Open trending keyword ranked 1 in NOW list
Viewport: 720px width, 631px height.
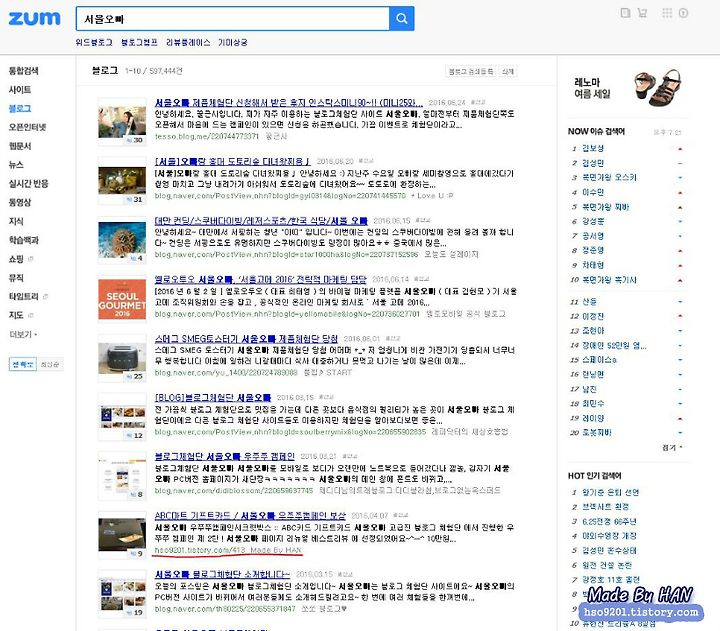[593, 148]
